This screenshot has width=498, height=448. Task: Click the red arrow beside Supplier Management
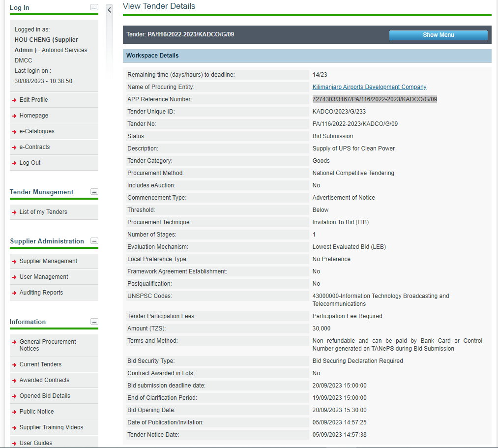point(14,262)
